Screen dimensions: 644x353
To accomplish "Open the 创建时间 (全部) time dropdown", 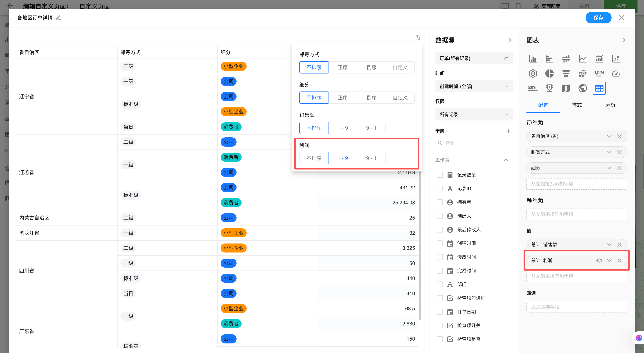I will pyautogui.click(x=474, y=86).
